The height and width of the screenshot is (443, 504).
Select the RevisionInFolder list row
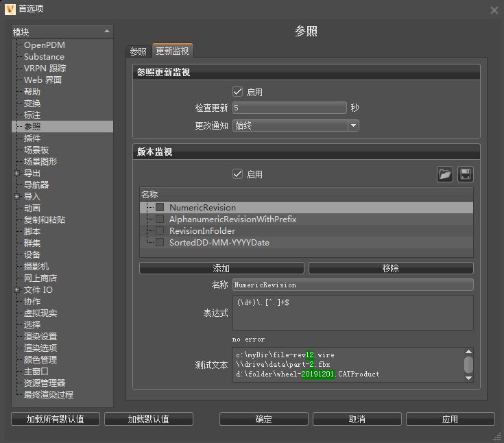tap(307, 230)
